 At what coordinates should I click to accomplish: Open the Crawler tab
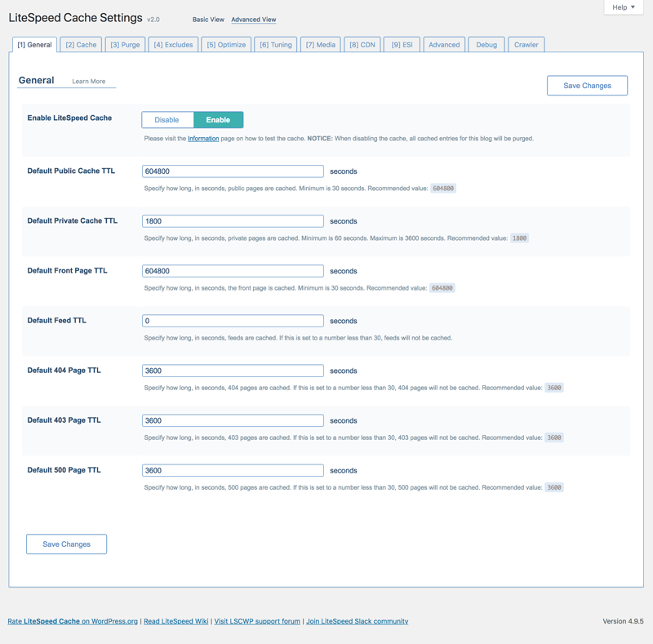click(526, 45)
